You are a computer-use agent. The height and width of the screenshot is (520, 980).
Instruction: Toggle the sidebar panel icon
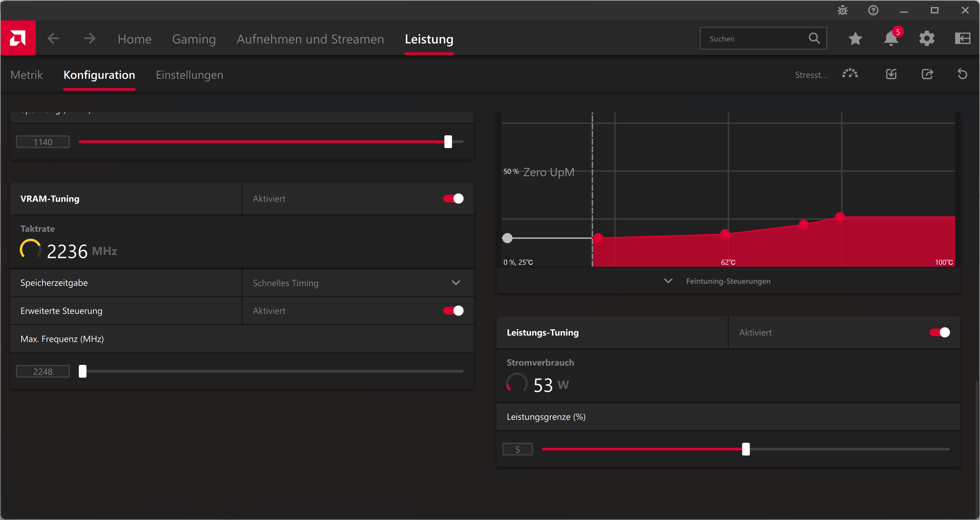pyautogui.click(x=962, y=38)
